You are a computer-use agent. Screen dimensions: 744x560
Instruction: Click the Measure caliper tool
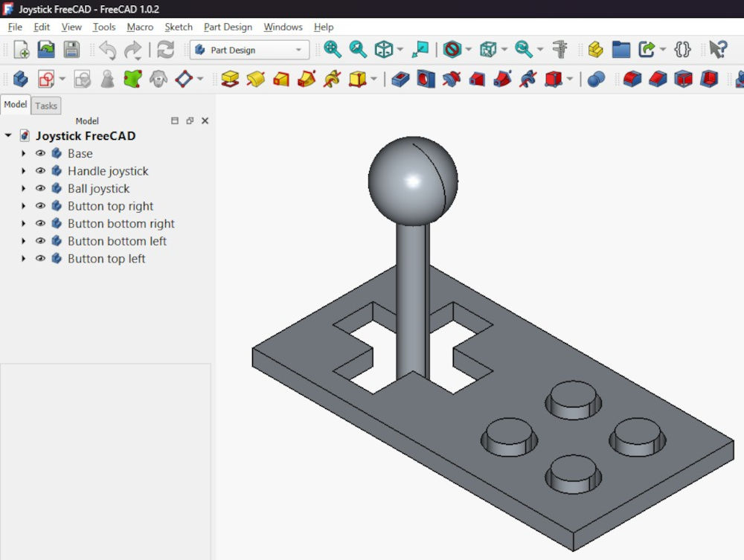point(560,49)
